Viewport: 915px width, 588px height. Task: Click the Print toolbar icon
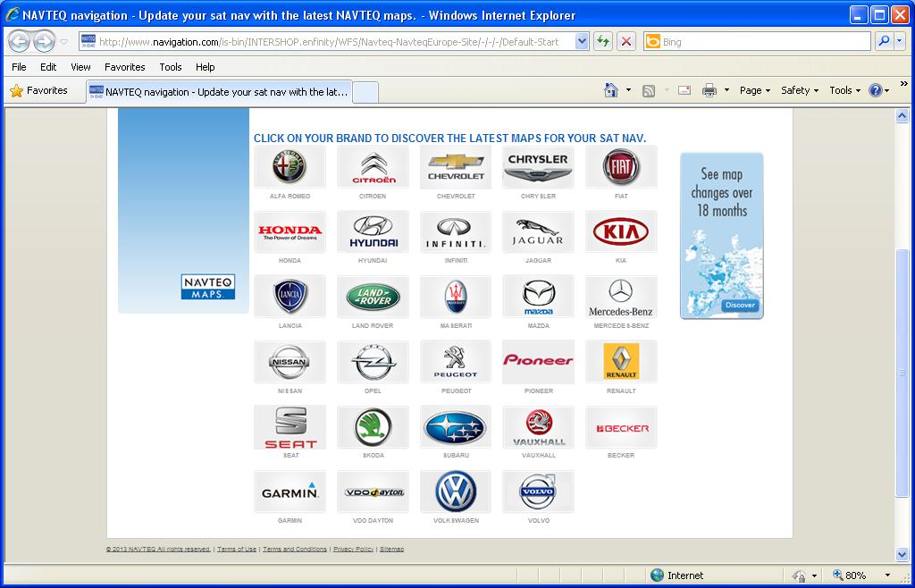(x=709, y=90)
